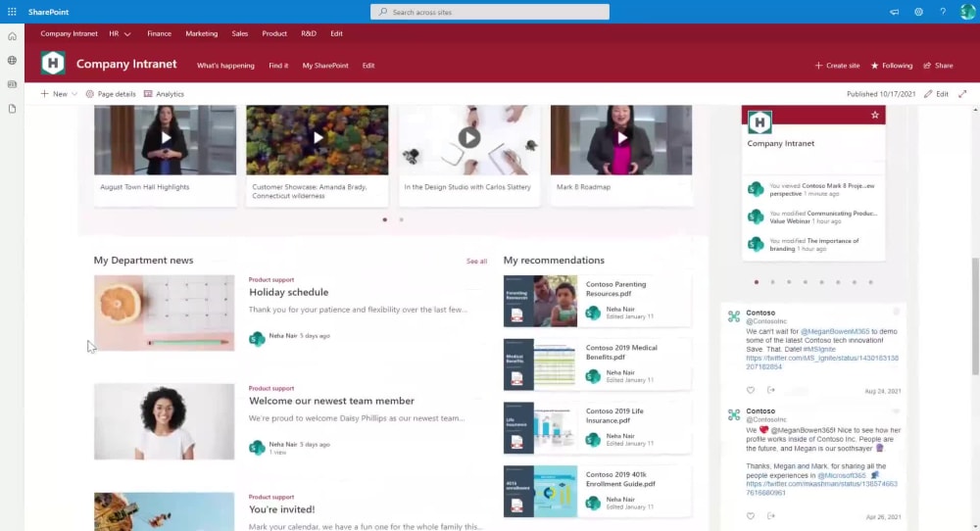The image size is (980, 531).
Task: Click the @Microsoft365 mention in tweet
Action: point(841,475)
